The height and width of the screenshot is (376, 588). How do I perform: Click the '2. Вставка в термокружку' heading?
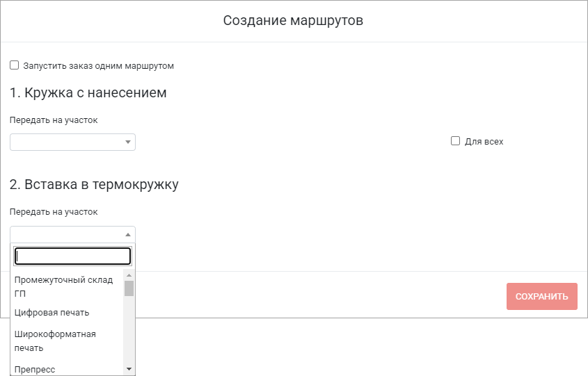pos(94,184)
